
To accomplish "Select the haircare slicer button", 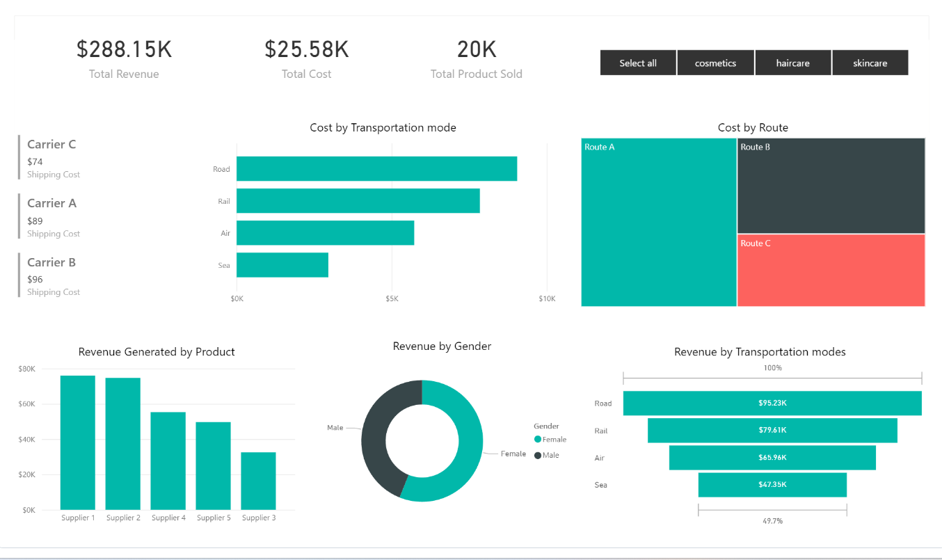I will [x=792, y=63].
